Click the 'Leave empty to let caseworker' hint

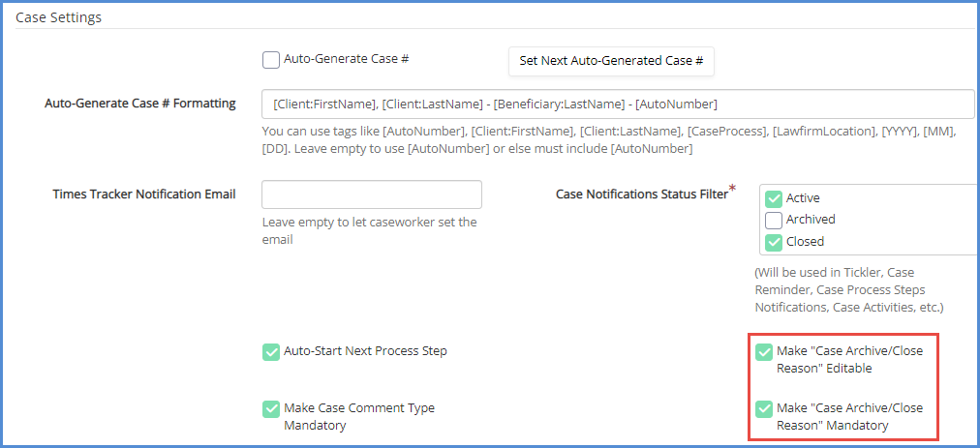pyautogui.click(x=369, y=230)
